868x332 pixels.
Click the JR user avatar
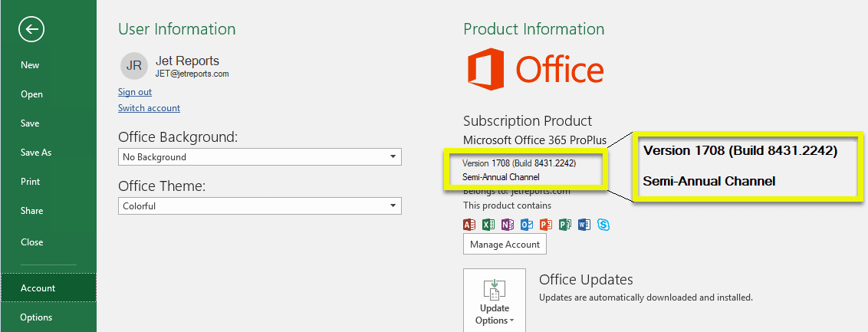(133, 67)
